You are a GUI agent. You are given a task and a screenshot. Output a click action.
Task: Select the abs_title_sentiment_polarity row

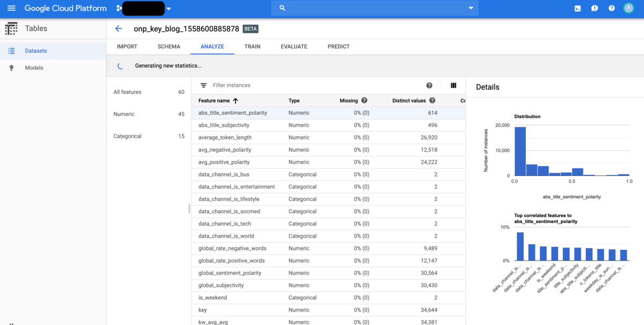click(328, 113)
